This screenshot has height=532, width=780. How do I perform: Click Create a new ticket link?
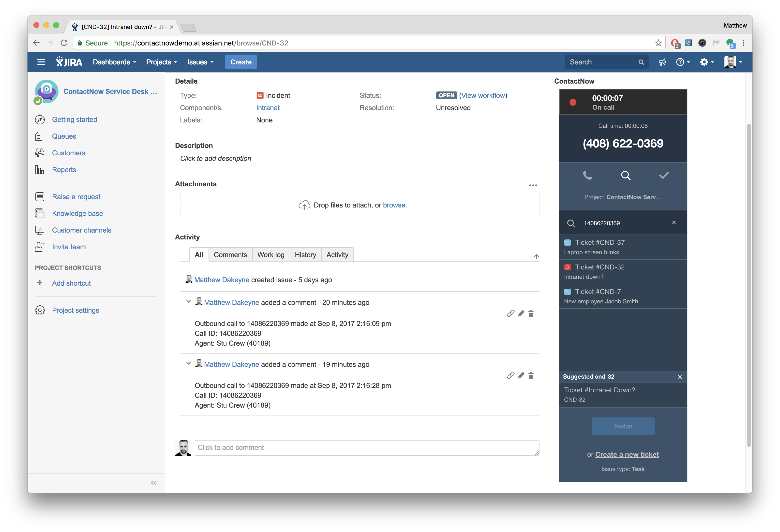(x=627, y=455)
